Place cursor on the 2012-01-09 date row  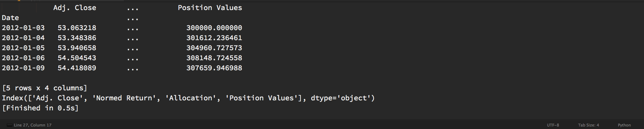coord(122,68)
